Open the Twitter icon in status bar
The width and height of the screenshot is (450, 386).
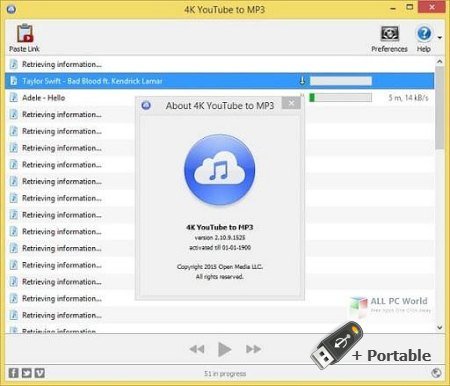click(27, 373)
